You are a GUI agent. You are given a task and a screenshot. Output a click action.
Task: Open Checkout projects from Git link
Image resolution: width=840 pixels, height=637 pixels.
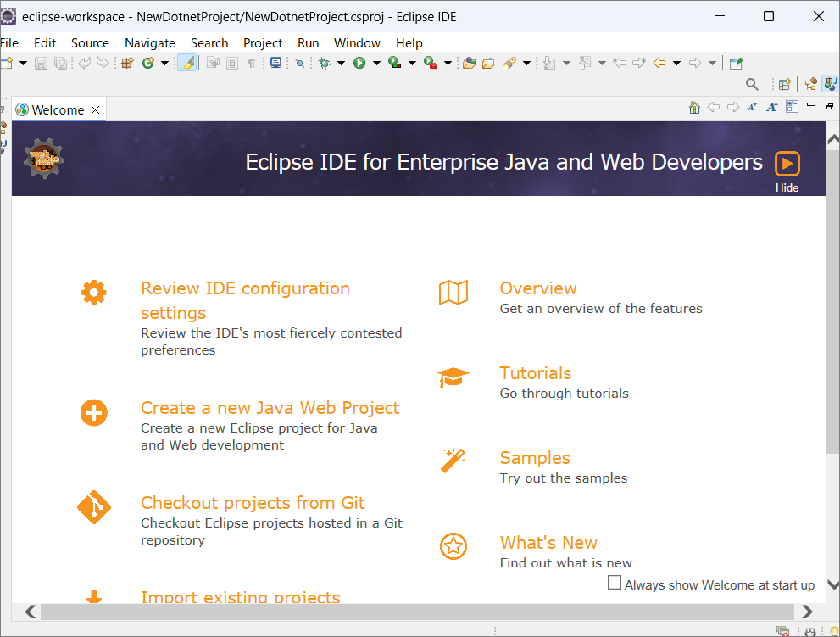click(x=253, y=503)
